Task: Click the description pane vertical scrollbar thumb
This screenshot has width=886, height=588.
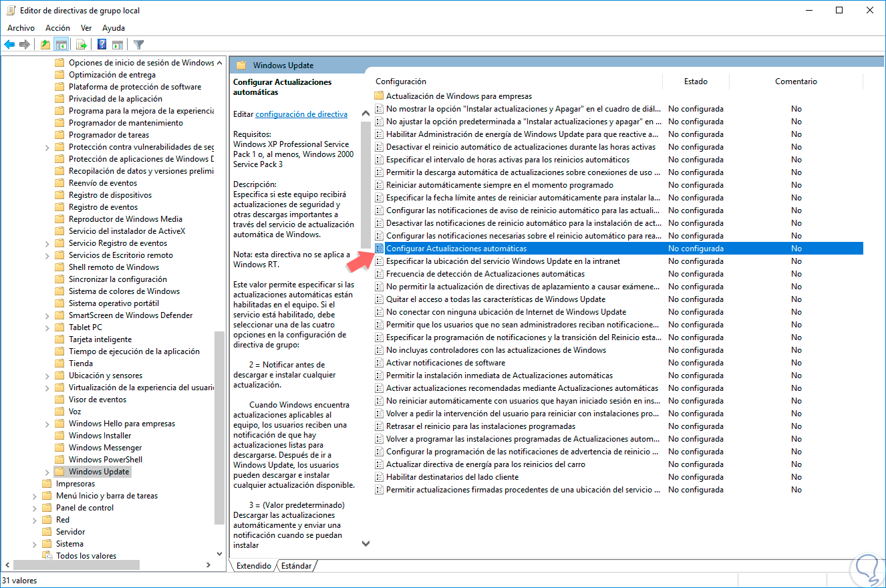Action: coord(365,184)
